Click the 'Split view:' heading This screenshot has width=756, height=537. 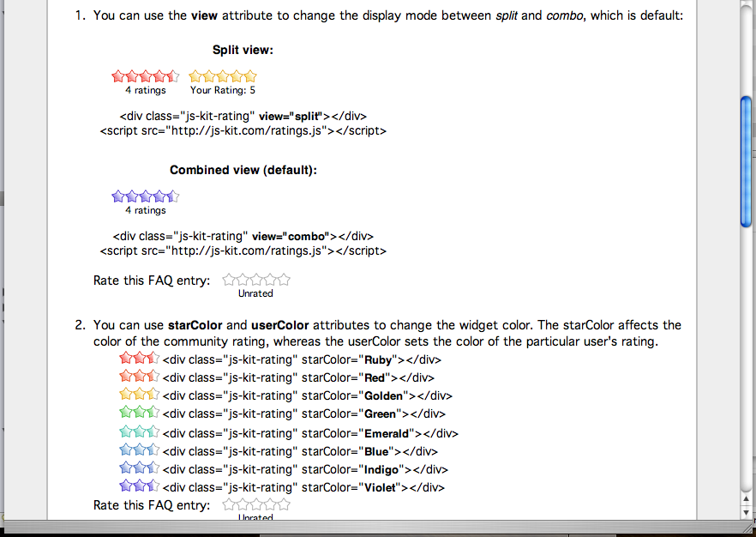243,50
